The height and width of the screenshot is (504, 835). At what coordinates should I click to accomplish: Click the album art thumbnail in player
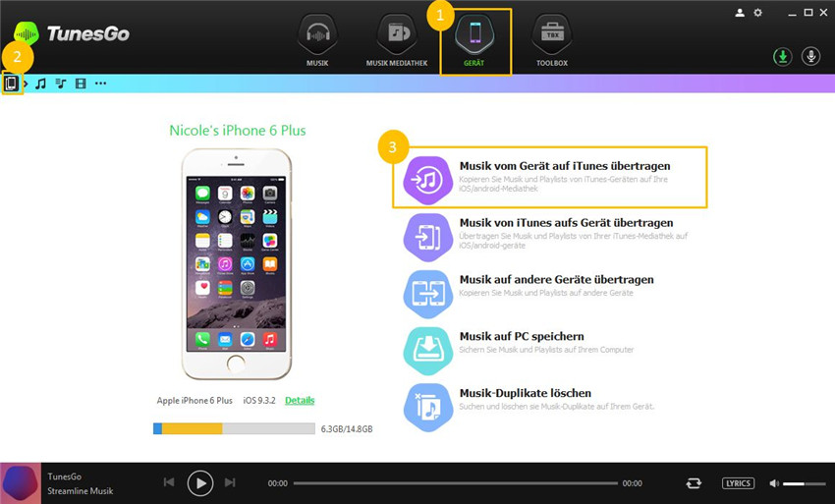coord(21,483)
